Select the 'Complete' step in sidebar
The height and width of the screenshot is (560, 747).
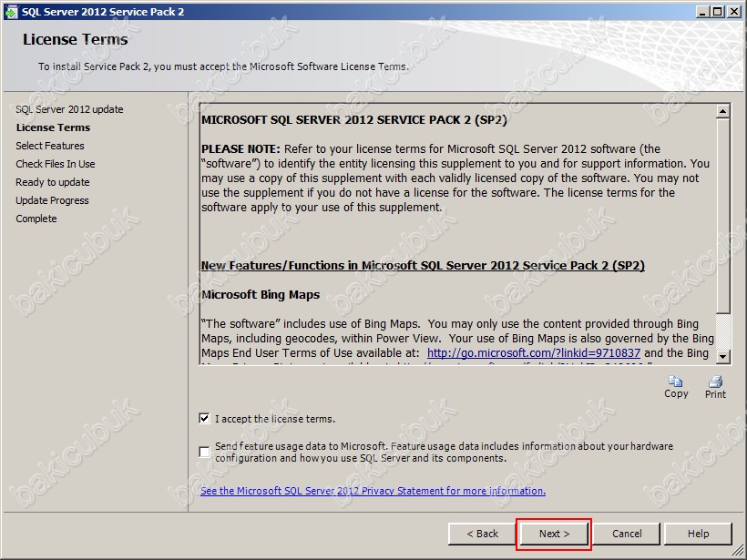click(x=36, y=219)
